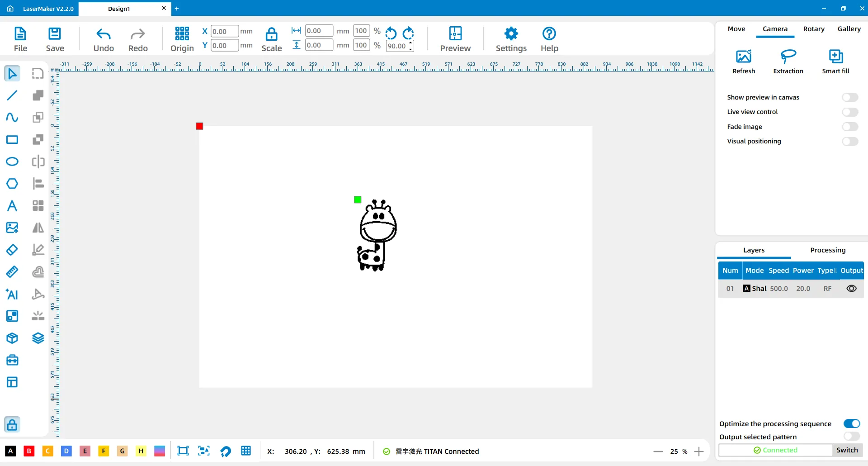Enable Show preview in canvas
This screenshot has width=868, height=466.
(x=849, y=97)
